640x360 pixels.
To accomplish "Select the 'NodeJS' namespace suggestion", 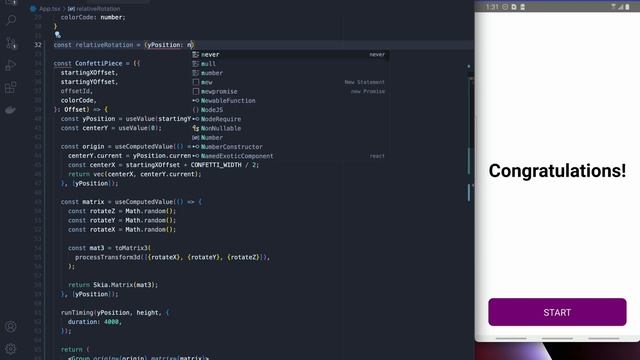I will 290,110.
